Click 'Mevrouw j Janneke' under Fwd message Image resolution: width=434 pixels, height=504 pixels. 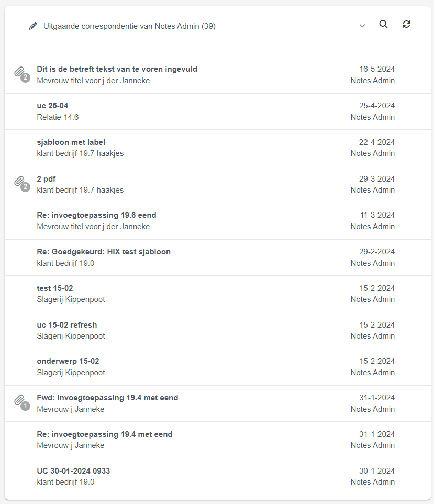(x=71, y=409)
